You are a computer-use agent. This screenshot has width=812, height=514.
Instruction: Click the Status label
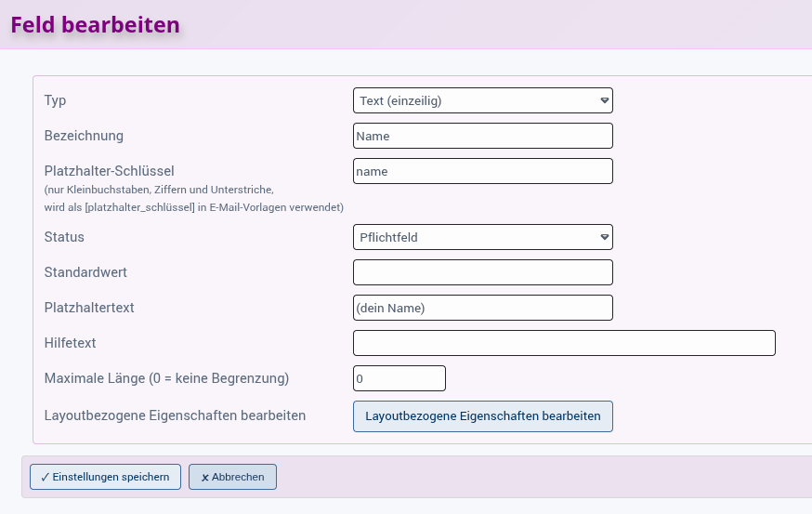pyautogui.click(x=64, y=237)
